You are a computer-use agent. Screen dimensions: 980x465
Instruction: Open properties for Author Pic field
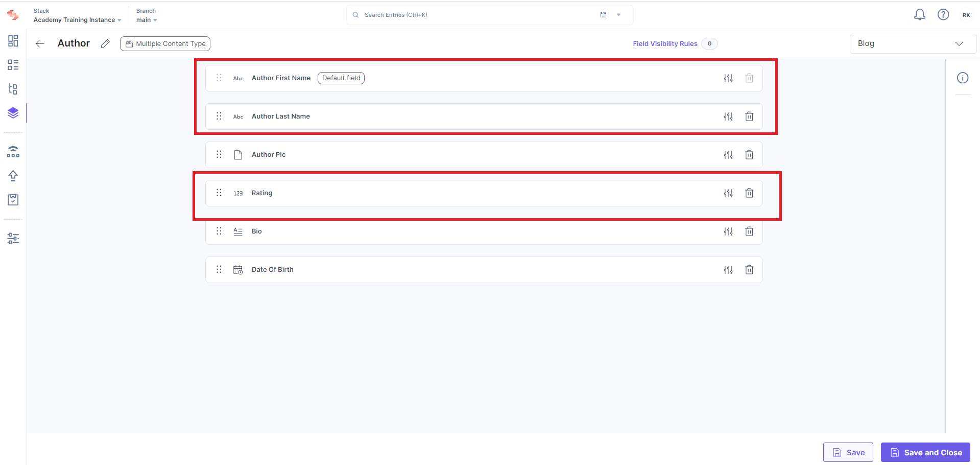click(728, 155)
